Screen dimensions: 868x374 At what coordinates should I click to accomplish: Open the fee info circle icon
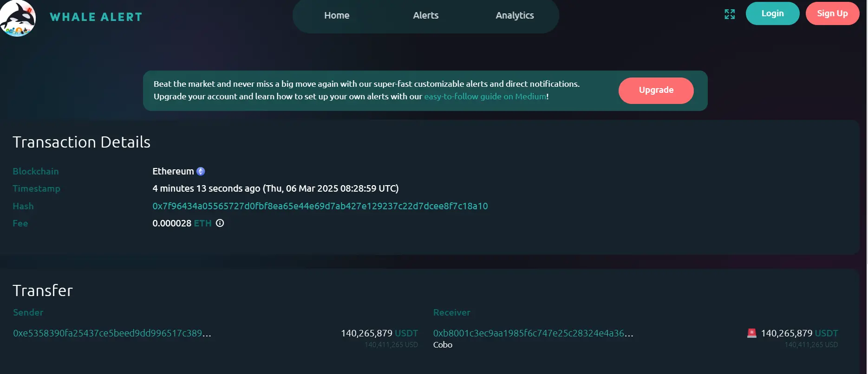[x=220, y=223]
